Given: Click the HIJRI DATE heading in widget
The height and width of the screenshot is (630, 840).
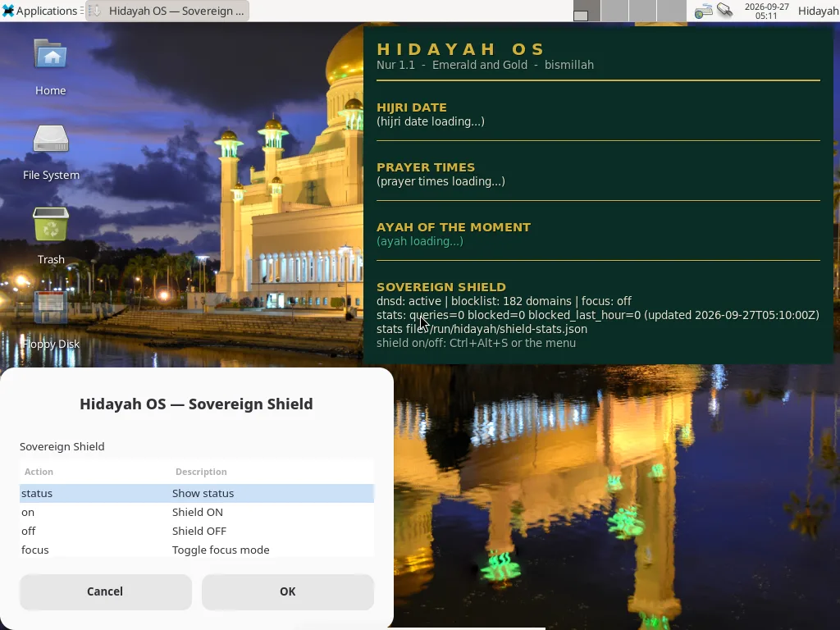Looking at the screenshot, I should pos(412,107).
